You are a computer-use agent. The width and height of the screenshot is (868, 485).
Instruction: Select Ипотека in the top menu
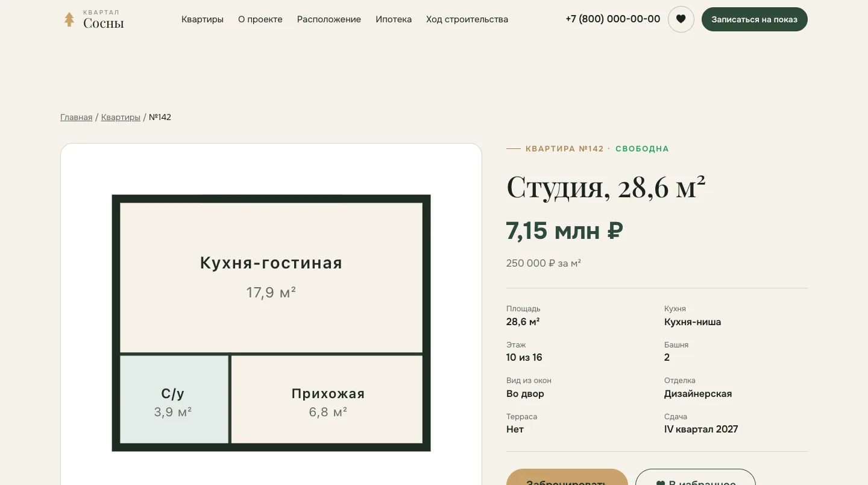pyautogui.click(x=394, y=19)
